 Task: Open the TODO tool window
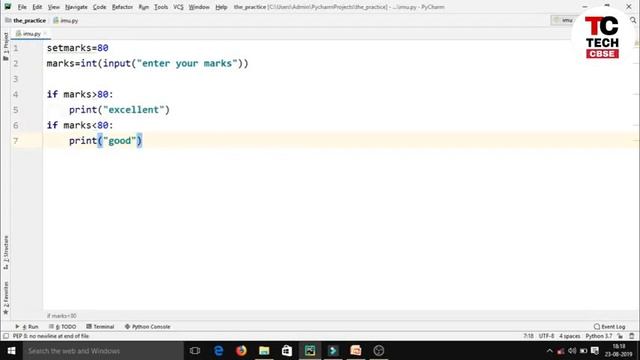click(62, 327)
